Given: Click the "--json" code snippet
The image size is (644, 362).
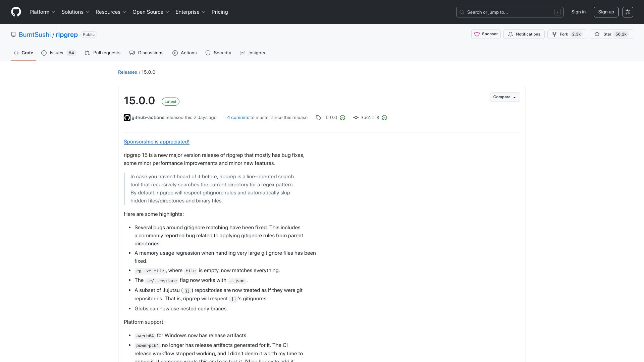Looking at the screenshot, I should [x=237, y=281].
